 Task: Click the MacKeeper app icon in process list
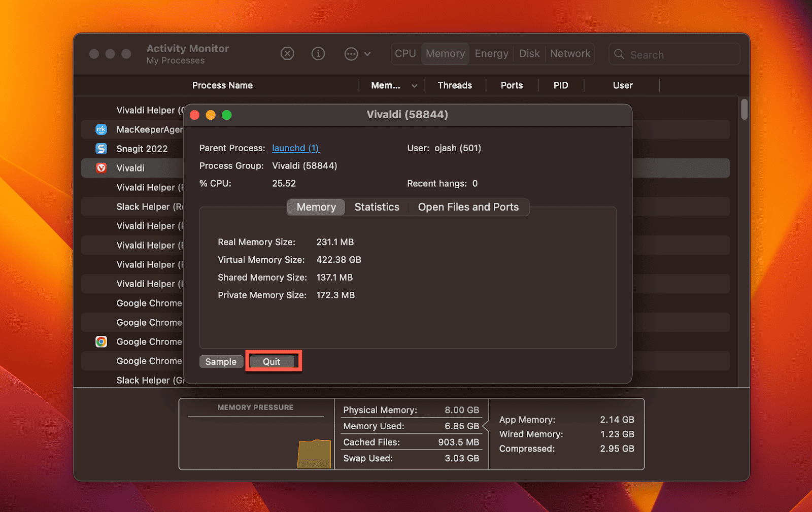coord(101,129)
